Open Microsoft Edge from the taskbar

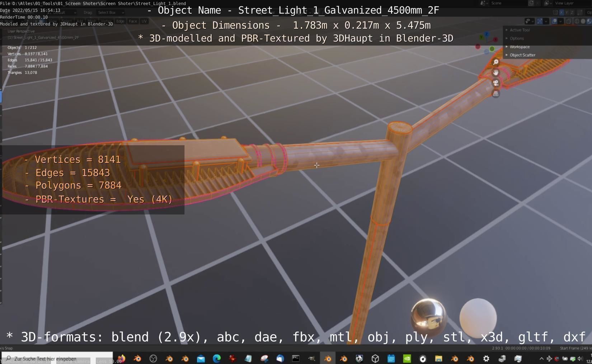pyautogui.click(x=217, y=358)
